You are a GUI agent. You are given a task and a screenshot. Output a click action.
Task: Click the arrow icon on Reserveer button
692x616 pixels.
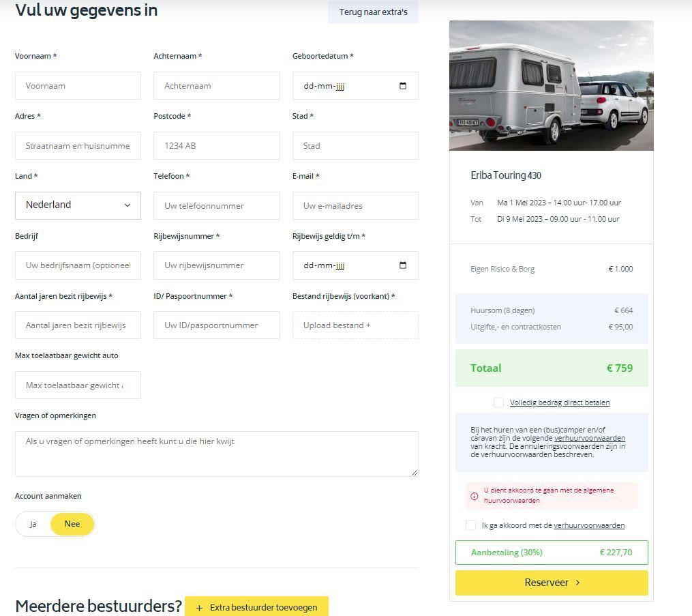click(577, 583)
